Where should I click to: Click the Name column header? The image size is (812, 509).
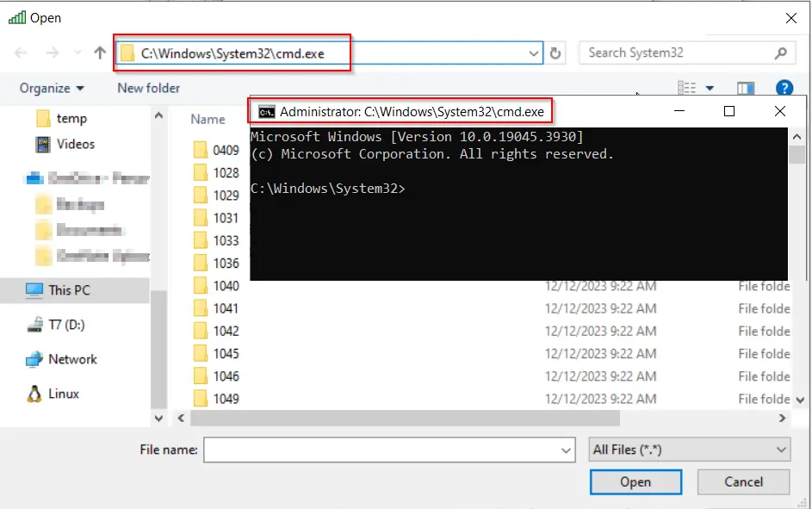coord(208,120)
